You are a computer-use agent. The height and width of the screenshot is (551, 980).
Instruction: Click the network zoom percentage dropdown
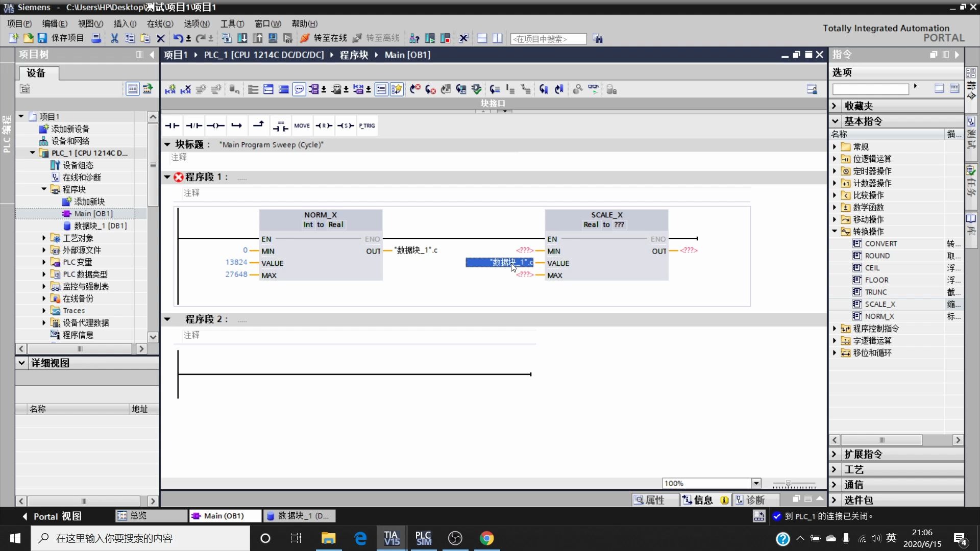tap(754, 482)
